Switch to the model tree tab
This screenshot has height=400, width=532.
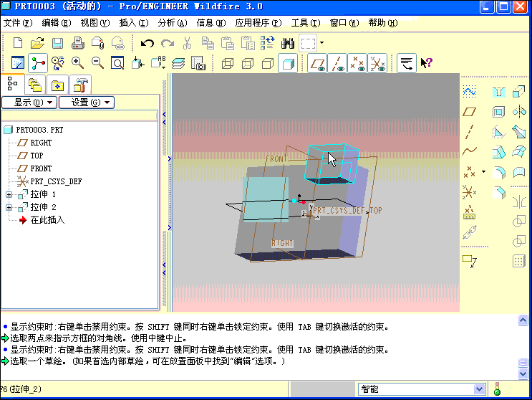[x=12, y=84]
